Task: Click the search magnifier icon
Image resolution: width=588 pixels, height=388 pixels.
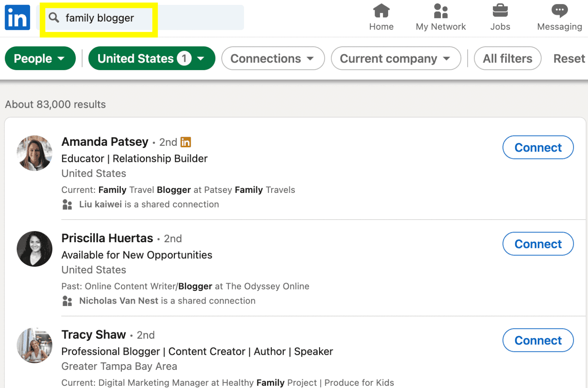Action: 54,18
